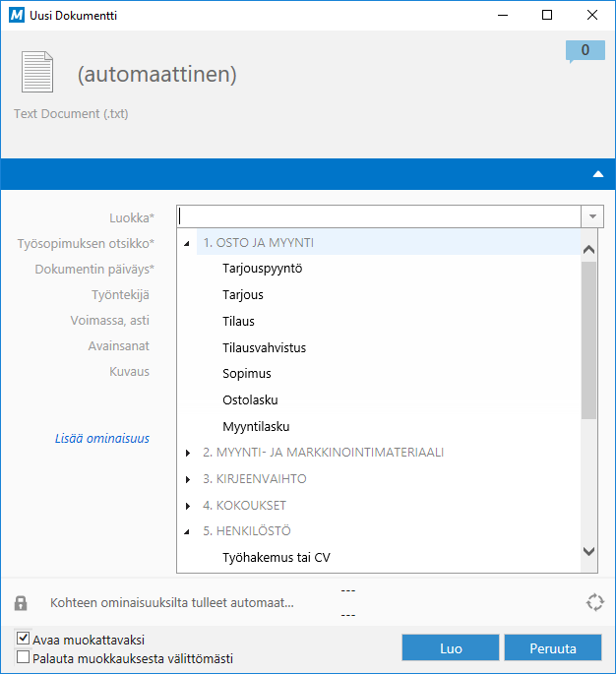
Task: Choose Ostolasku in the dropdown list
Action: tap(250, 400)
